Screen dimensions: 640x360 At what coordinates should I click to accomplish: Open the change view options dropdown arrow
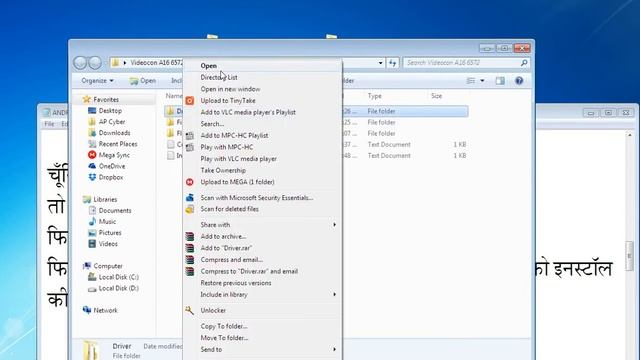[x=482, y=81]
